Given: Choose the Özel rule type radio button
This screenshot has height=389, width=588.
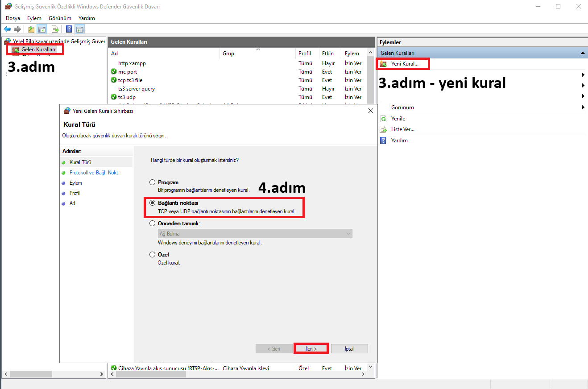Looking at the screenshot, I should click(153, 255).
